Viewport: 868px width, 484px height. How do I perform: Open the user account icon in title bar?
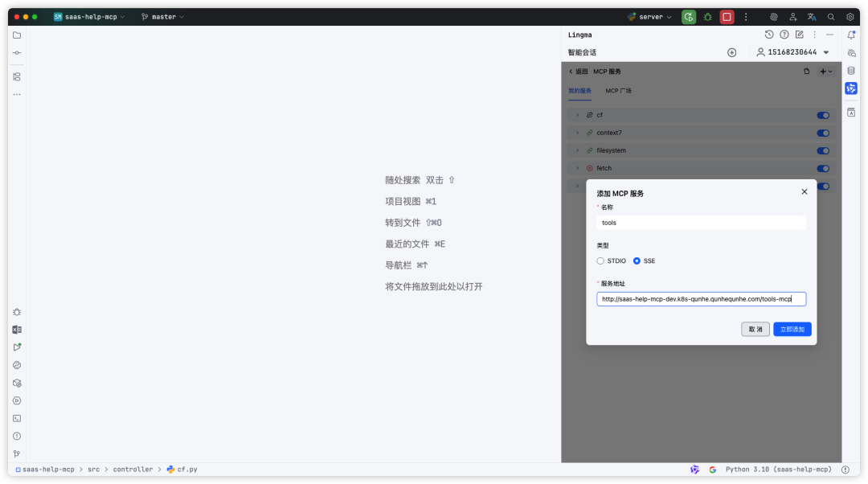792,17
